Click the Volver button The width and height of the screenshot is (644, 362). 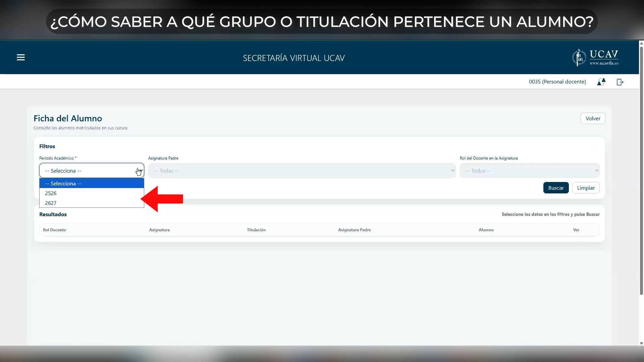tap(593, 118)
